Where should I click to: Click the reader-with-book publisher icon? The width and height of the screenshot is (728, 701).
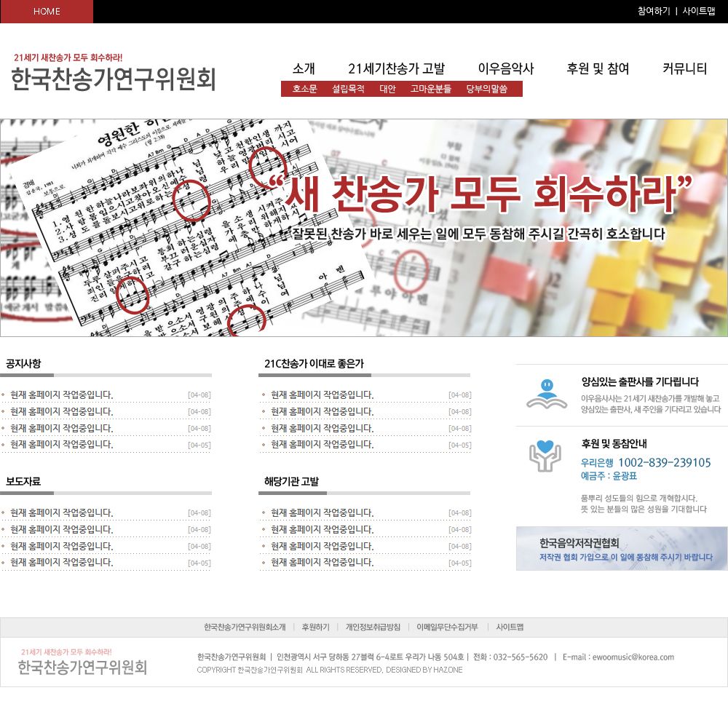tap(547, 394)
